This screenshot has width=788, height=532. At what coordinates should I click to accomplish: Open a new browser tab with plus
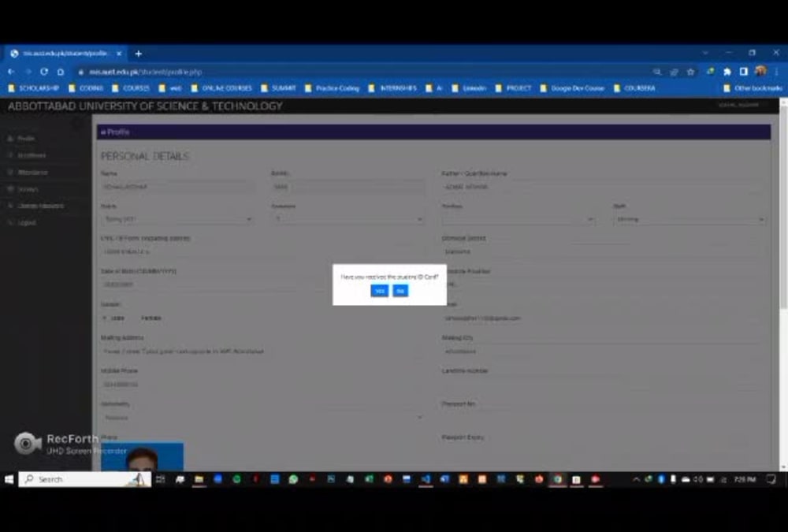[139, 54]
